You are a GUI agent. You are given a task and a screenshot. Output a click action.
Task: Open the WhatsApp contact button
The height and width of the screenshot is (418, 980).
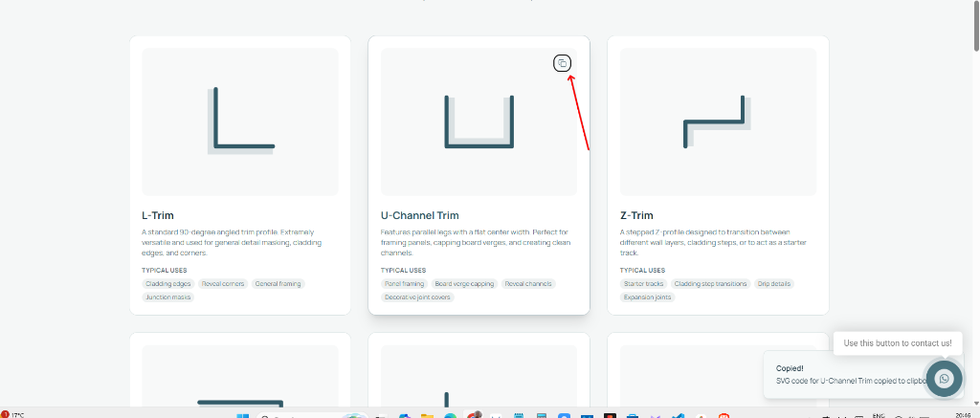coord(944,378)
